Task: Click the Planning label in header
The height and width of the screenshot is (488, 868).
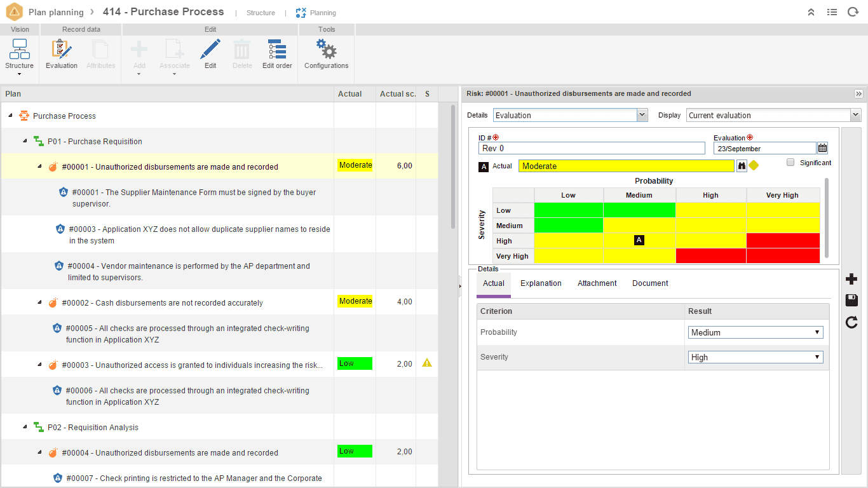Action: click(323, 13)
